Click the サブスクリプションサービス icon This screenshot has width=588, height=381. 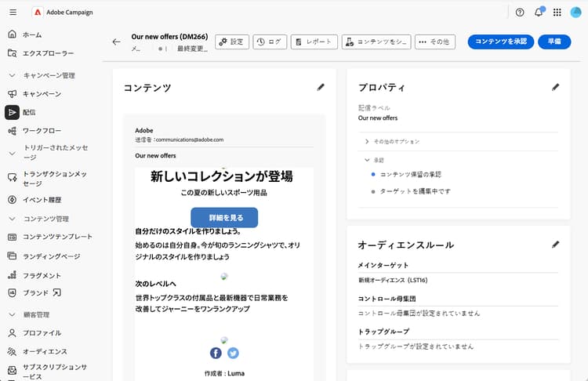(12, 371)
